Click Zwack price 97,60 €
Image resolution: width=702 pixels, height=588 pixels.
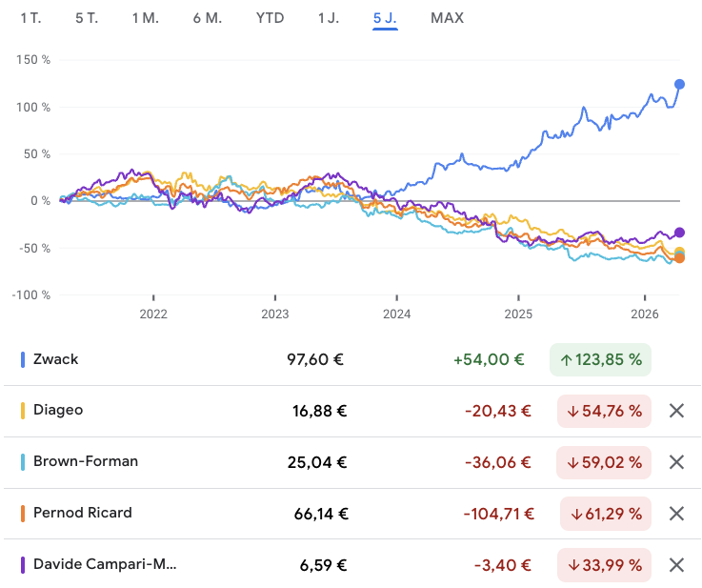click(x=315, y=359)
